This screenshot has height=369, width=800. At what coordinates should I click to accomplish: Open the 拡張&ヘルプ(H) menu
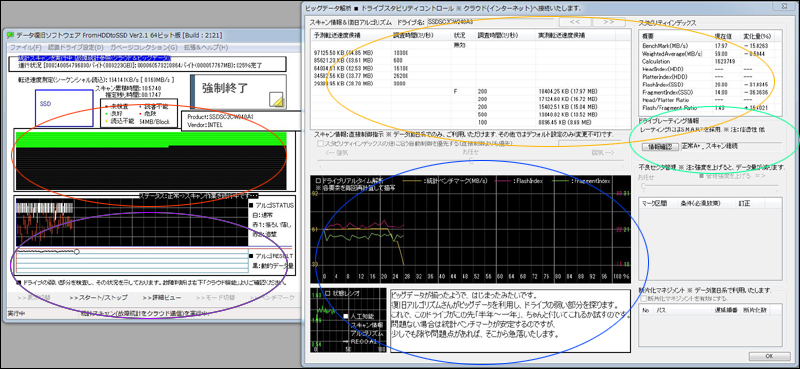pyautogui.click(x=207, y=47)
